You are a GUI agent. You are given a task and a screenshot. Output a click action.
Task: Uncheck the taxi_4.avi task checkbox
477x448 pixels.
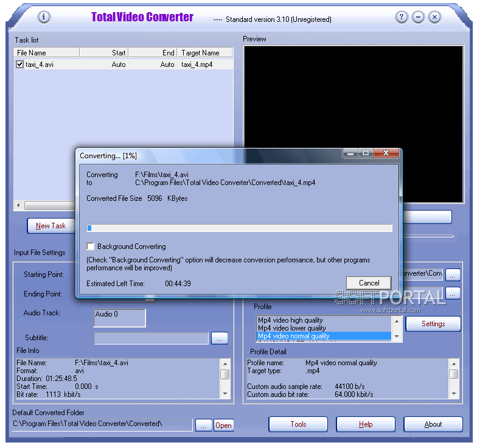pyautogui.click(x=19, y=65)
